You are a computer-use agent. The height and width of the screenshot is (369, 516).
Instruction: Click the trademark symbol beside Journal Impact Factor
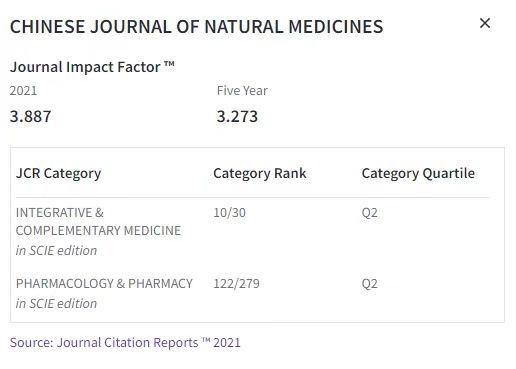click(169, 64)
